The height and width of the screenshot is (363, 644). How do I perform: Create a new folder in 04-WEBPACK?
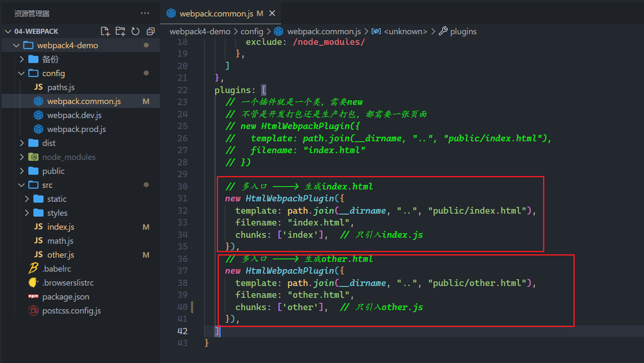click(x=120, y=31)
